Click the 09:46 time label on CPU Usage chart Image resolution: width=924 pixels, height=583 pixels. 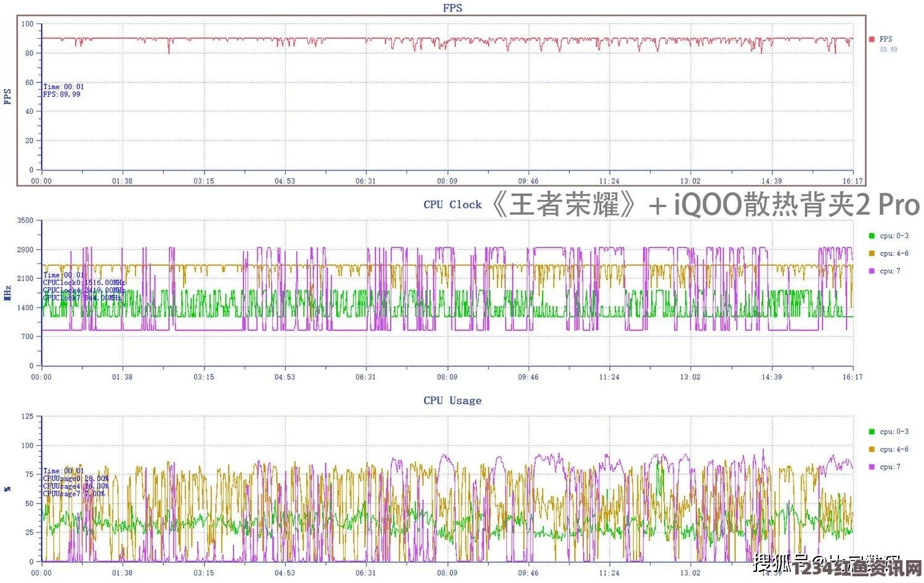tap(528, 573)
